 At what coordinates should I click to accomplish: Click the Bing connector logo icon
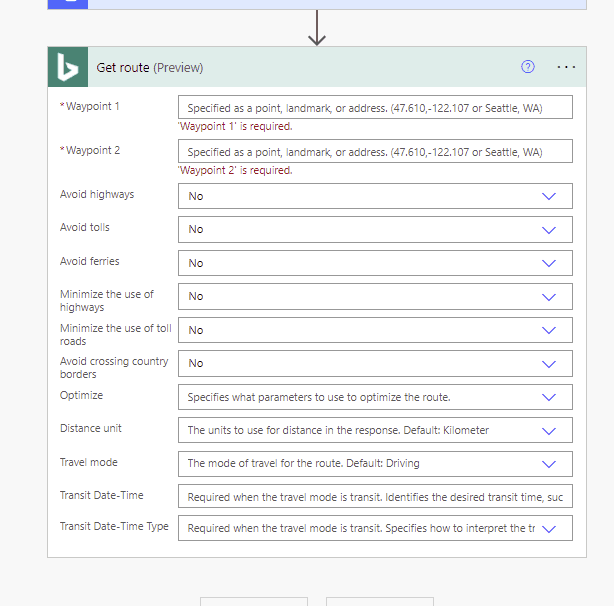68,67
